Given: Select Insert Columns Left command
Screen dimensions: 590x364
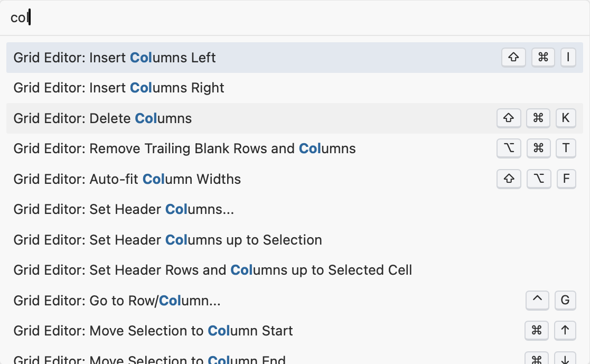Looking at the screenshot, I should [x=295, y=58].
